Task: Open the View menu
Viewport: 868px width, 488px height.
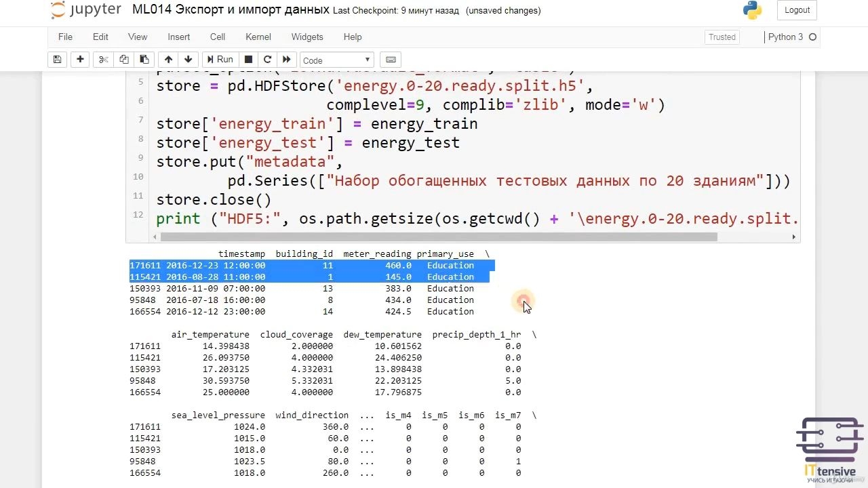Action: [x=138, y=37]
